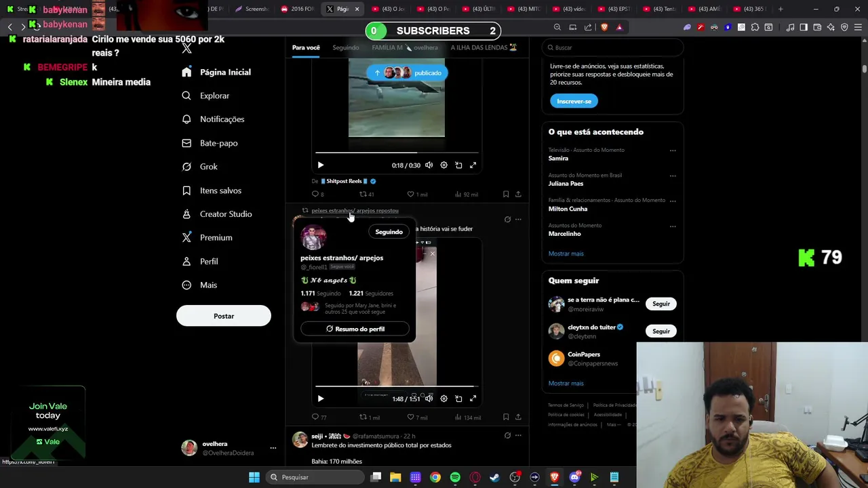Reply to the post with 8 comments

[x=317, y=195]
